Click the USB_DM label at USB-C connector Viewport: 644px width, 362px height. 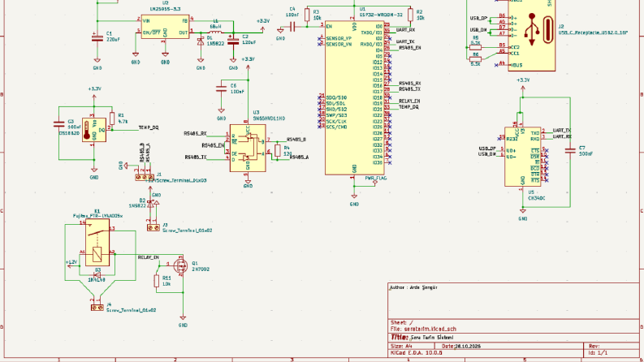click(478, 30)
